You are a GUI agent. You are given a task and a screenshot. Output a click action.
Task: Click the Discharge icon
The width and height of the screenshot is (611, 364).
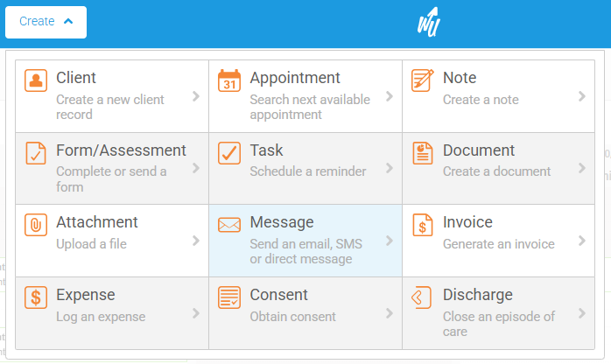click(x=422, y=297)
